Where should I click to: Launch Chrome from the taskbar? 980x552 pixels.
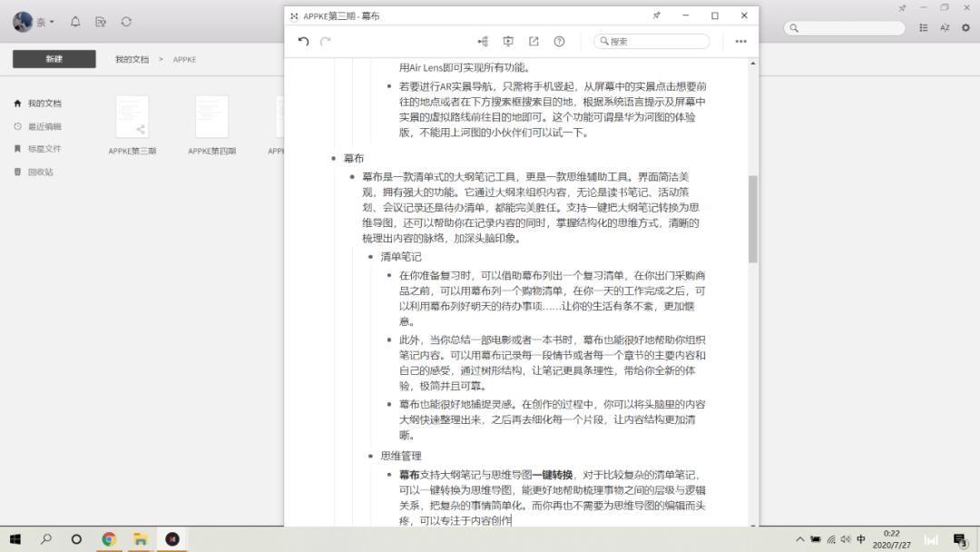[x=110, y=538]
